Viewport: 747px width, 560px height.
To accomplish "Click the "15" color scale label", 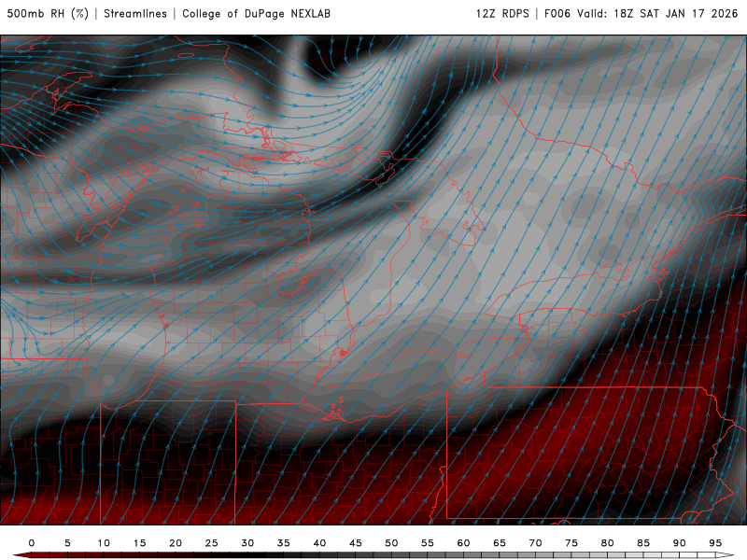I will pos(139,543).
